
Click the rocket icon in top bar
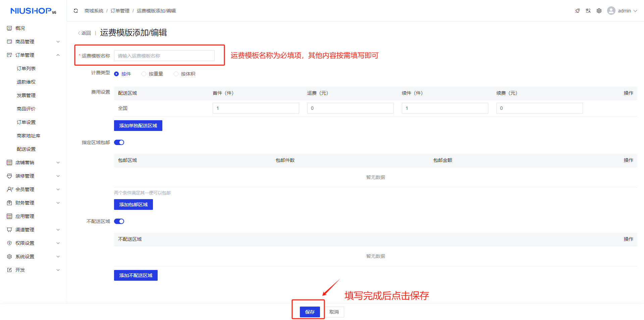pyautogui.click(x=577, y=11)
